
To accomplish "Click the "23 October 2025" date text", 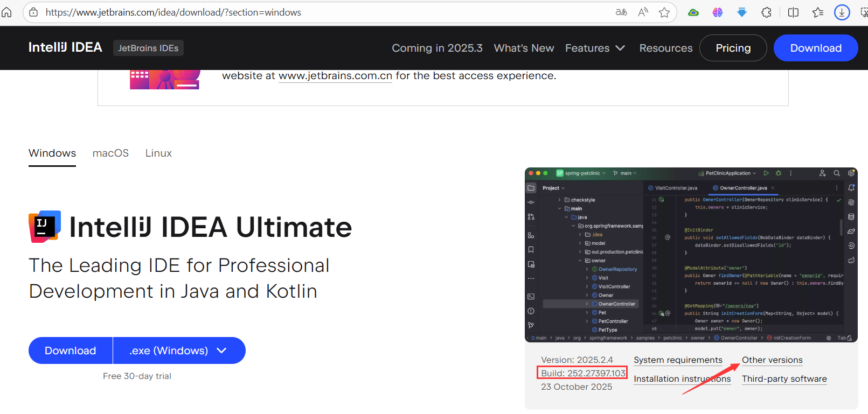I will click(577, 387).
